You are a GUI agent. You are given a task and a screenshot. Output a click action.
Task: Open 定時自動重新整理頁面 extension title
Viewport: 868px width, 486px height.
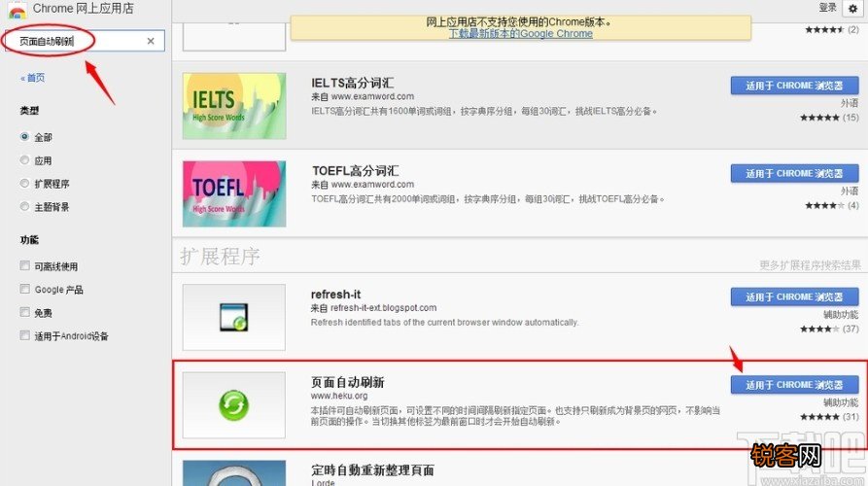tap(372, 469)
